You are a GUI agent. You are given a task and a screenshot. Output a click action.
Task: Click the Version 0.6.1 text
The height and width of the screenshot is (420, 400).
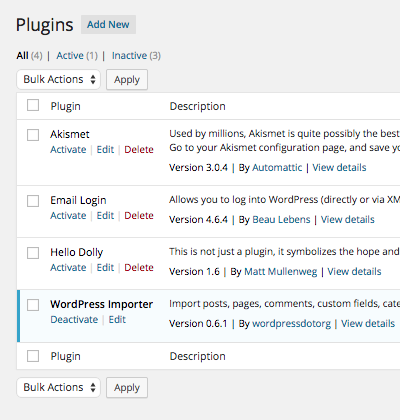(x=198, y=324)
